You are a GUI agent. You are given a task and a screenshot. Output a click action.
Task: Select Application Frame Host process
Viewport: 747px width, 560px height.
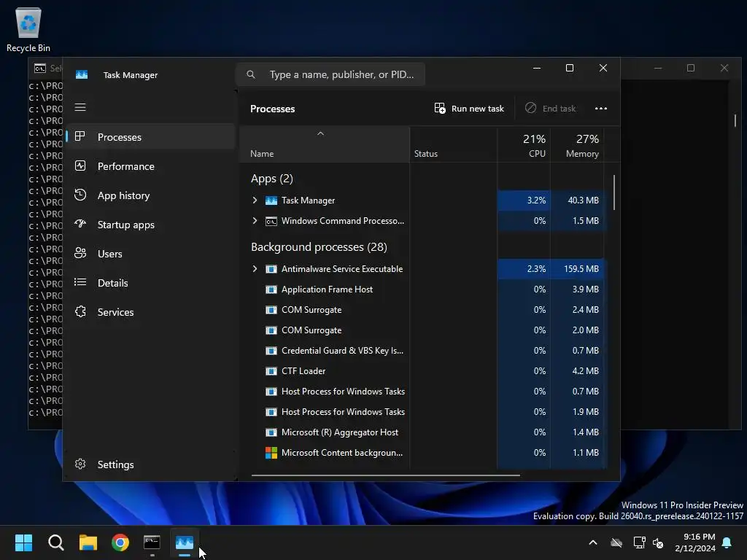[x=424, y=289]
